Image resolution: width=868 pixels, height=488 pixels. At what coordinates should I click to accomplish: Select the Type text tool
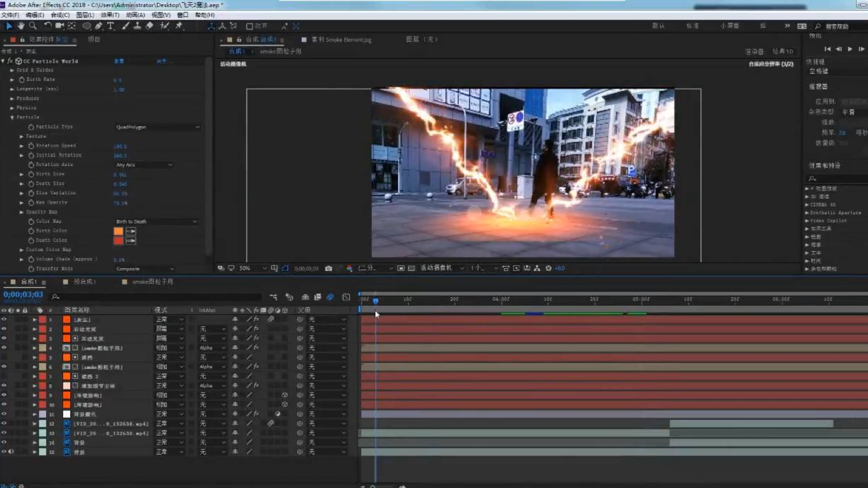click(111, 26)
